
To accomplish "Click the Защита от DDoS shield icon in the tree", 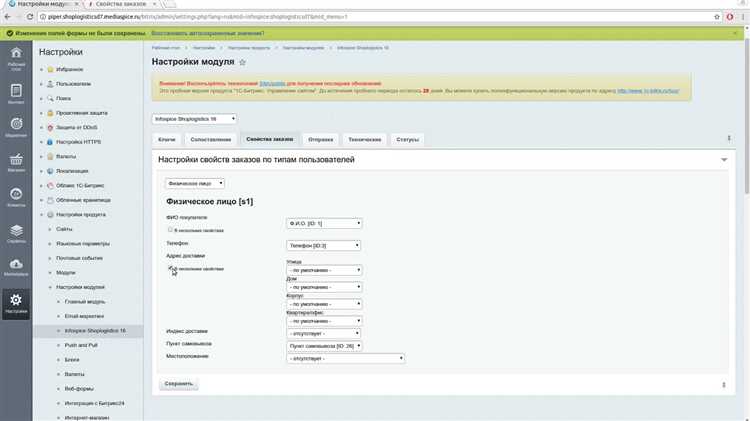I will 50,128.
